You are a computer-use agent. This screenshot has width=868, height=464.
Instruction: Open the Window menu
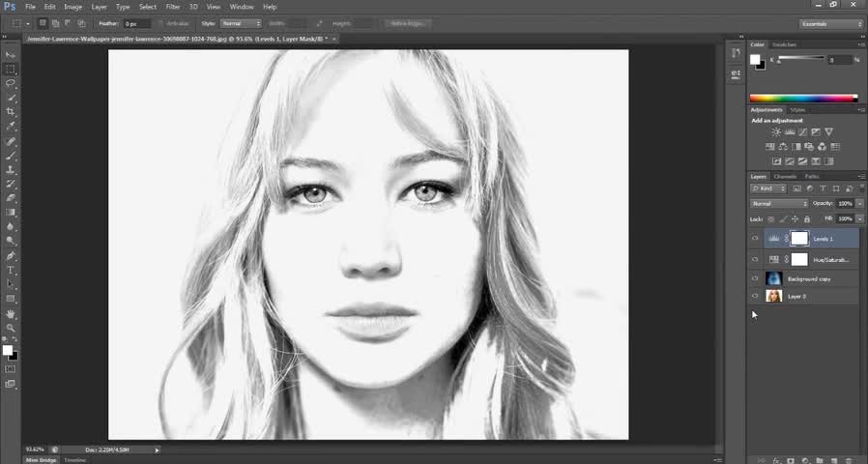[242, 7]
